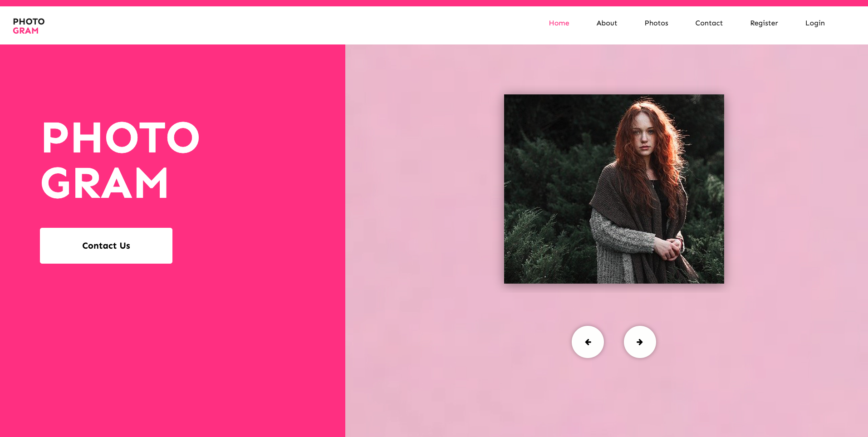Click the bold PHOTO text in the logo
This screenshot has height=437, width=868.
point(28,21)
